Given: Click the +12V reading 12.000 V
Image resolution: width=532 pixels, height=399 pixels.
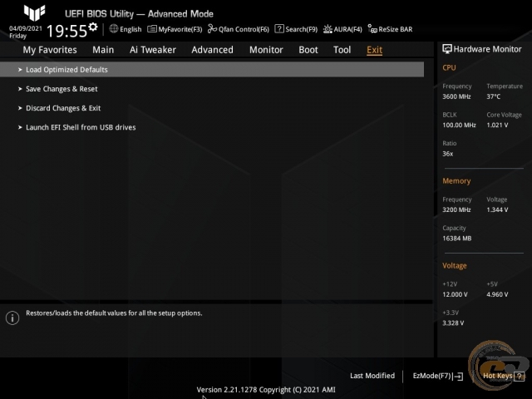Looking at the screenshot, I should pyautogui.click(x=455, y=294).
